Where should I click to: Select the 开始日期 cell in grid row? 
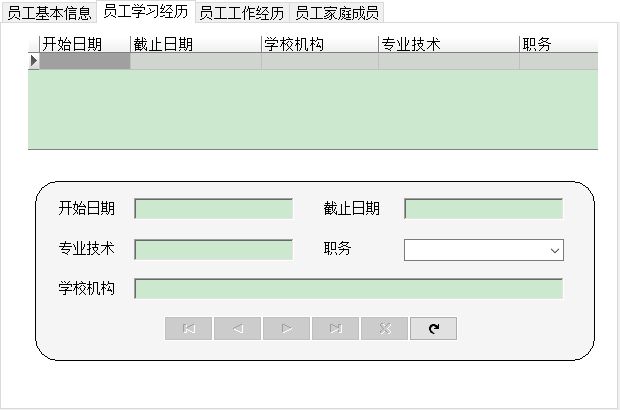pyautogui.click(x=85, y=61)
